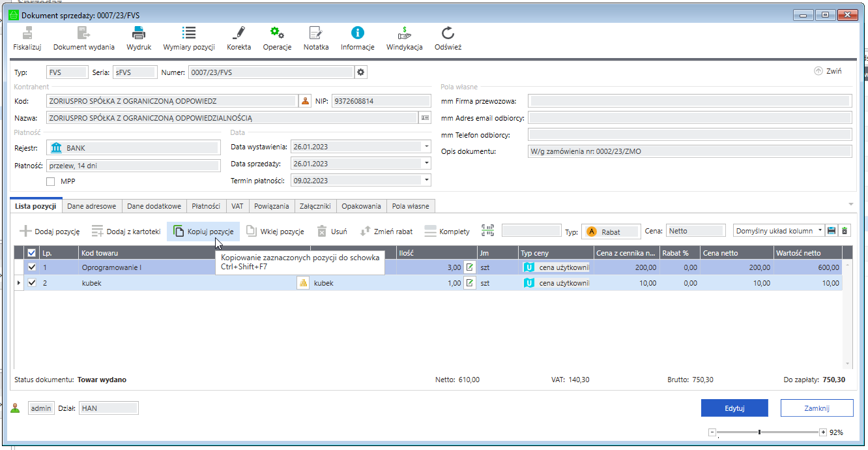Click the Windykacja icon
Screen dimensions: 868x450
pos(404,33)
